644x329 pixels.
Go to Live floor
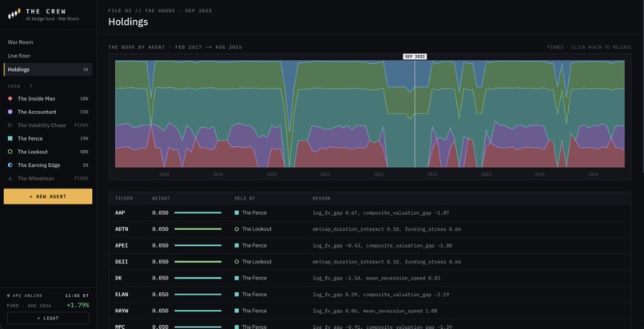pos(48,56)
